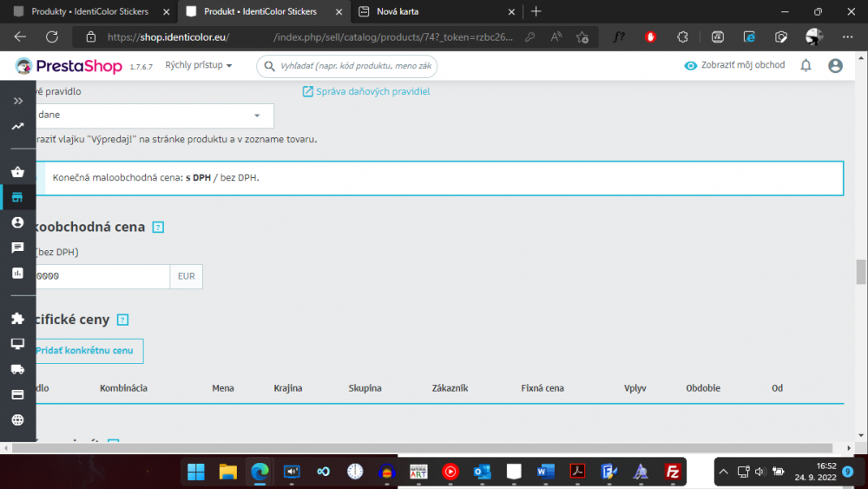The height and width of the screenshot is (489, 868).
Task: Open Outlook from taskbar
Action: [482, 472]
